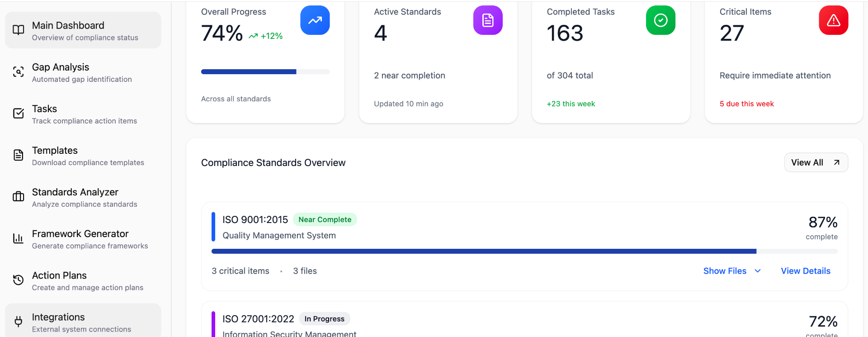This screenshot has height=337, width=868.
Task: Click '5 due this week' red text
Action: (747, 104)
